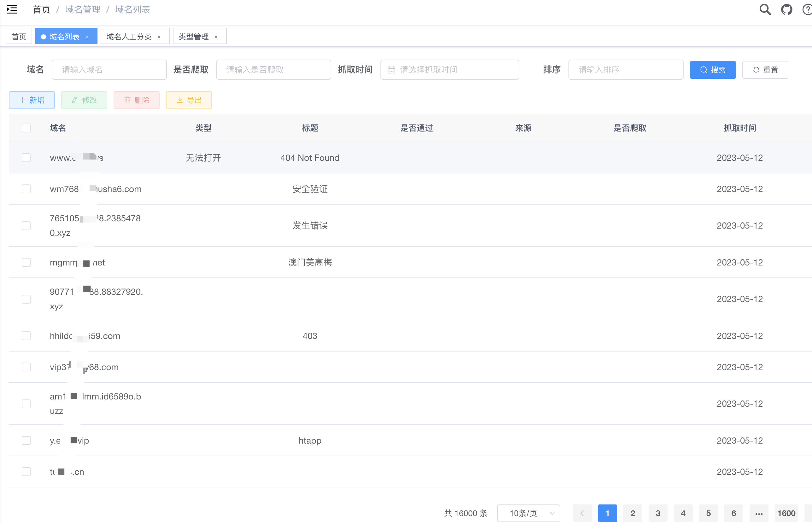Click the 抓取时间 column header
The width and height of the screenshot is (812, 524).
pyautogui.click(x=740, y=128)
